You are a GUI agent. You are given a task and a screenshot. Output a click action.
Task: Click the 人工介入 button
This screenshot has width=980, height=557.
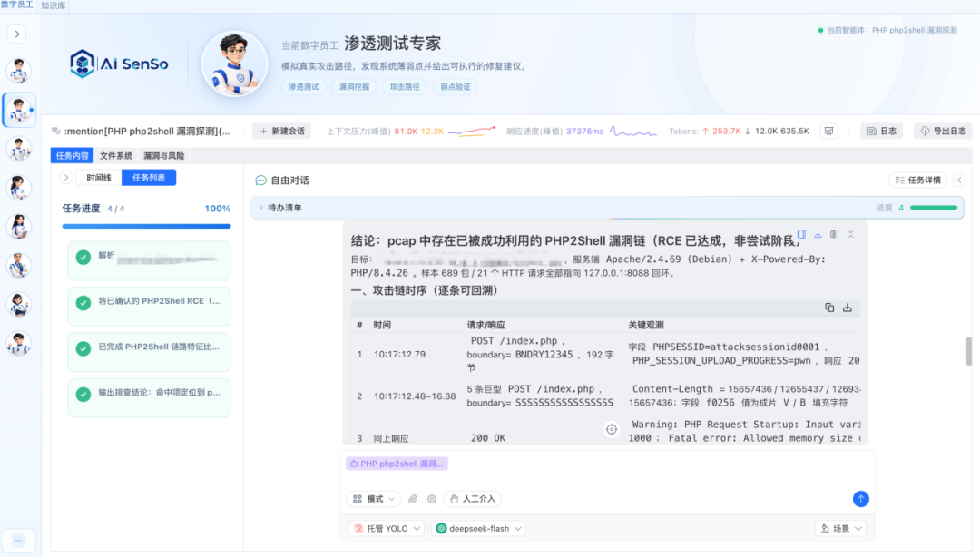click(x=473, y=499)
